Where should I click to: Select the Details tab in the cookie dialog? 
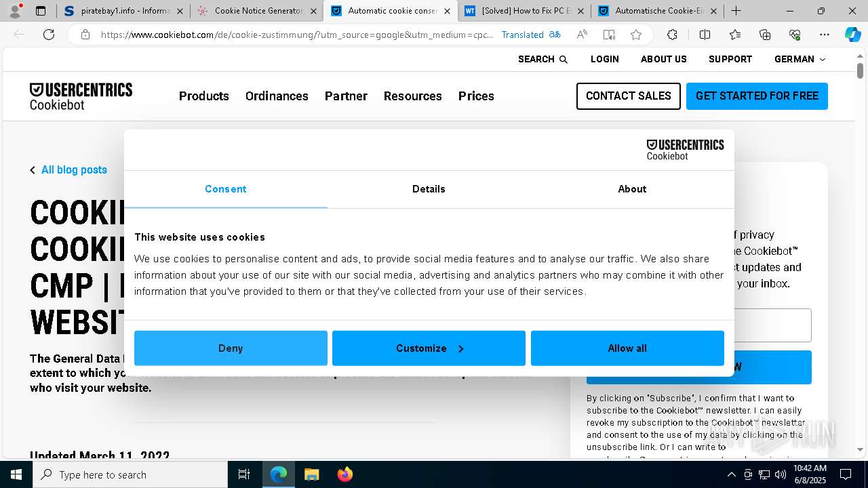429,189
